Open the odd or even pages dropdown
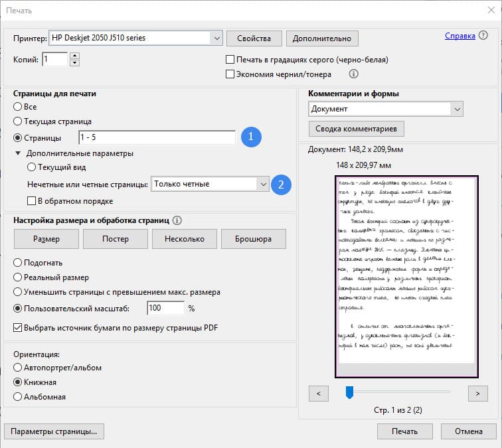 click(262, 184)
